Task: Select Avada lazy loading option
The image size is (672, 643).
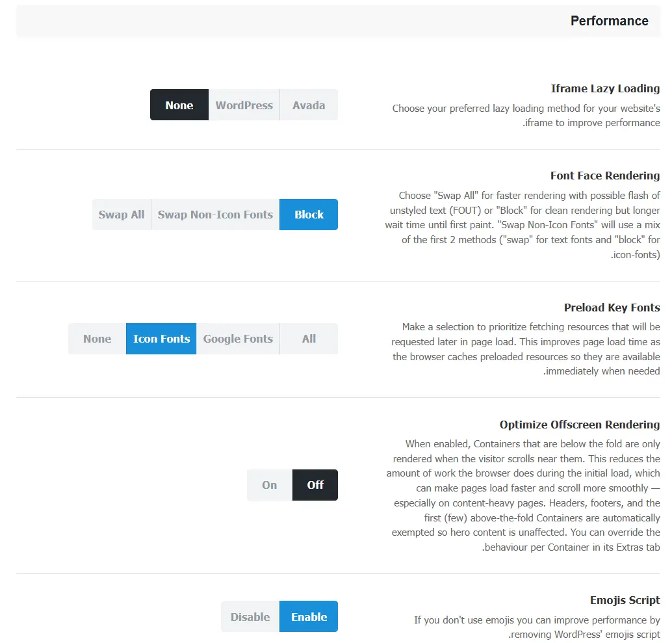Action: tap(309, 105)
